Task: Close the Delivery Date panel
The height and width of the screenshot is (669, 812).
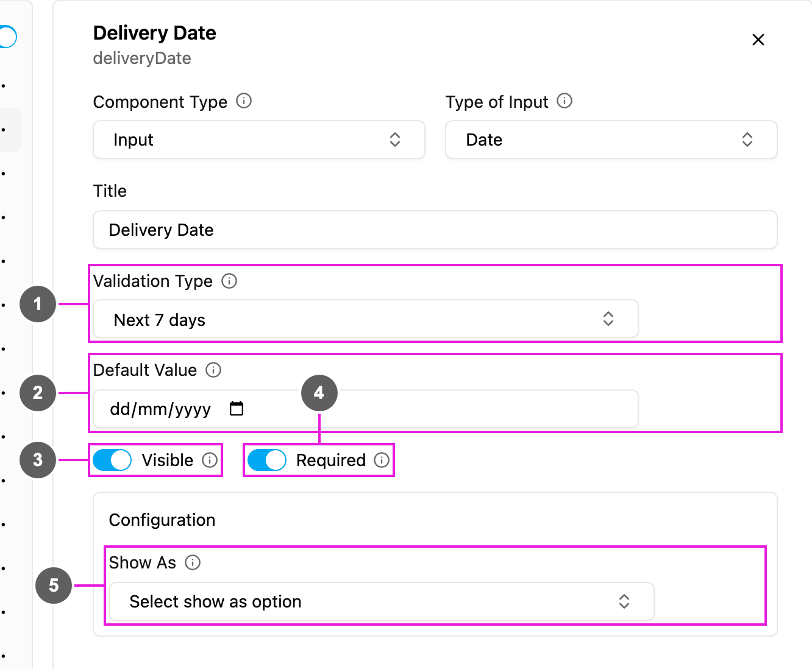Action: click(758, 40)
